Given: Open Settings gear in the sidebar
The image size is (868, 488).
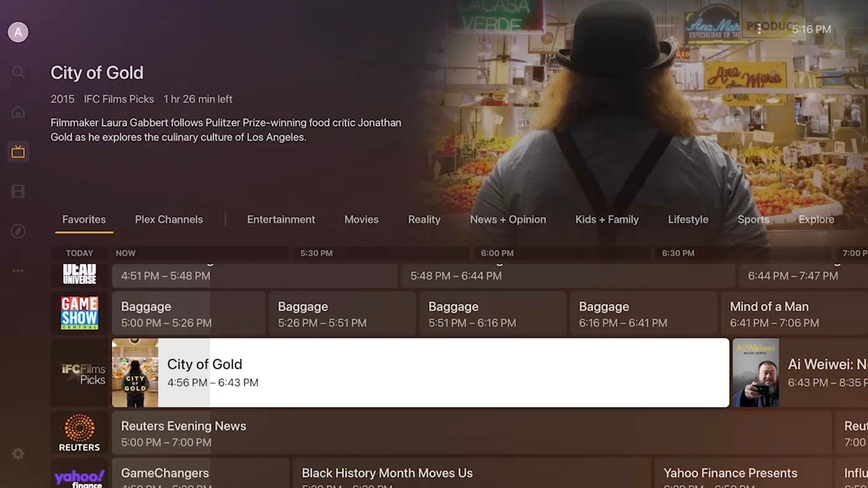Looking at the screenshot, I should click(18, 454).
